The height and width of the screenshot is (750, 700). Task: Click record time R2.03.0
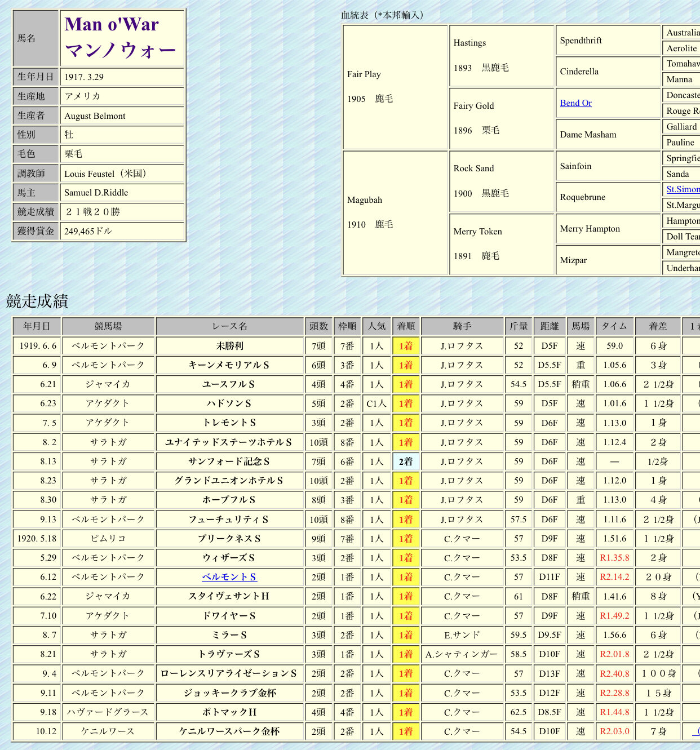tap(614, 731)
